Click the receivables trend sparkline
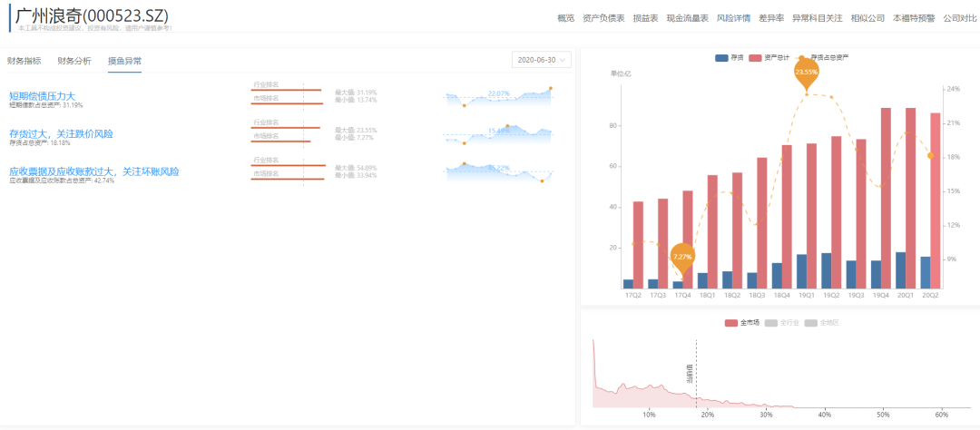 [x=499, y=172]
